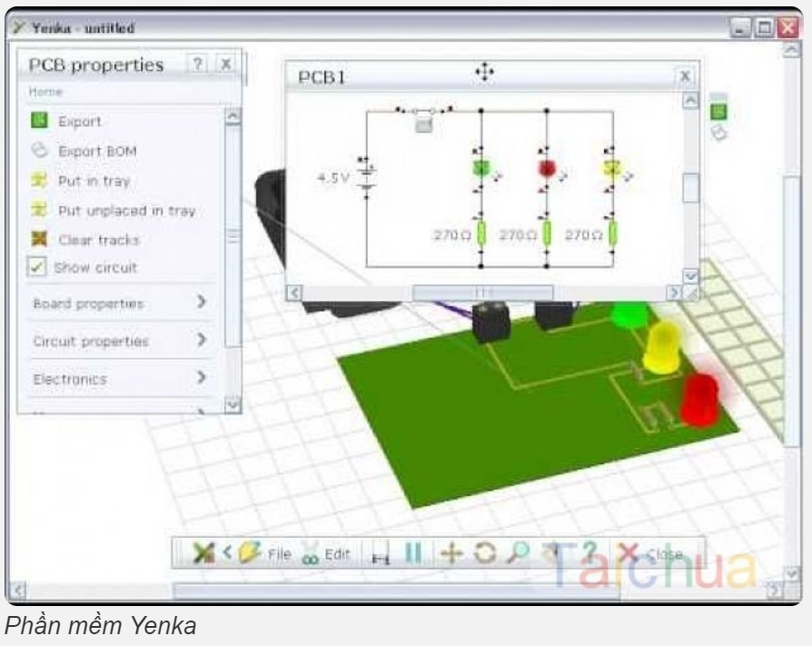Open help with the question mark toolbar icon
The image size is (812, 646).
pos(589,552)
